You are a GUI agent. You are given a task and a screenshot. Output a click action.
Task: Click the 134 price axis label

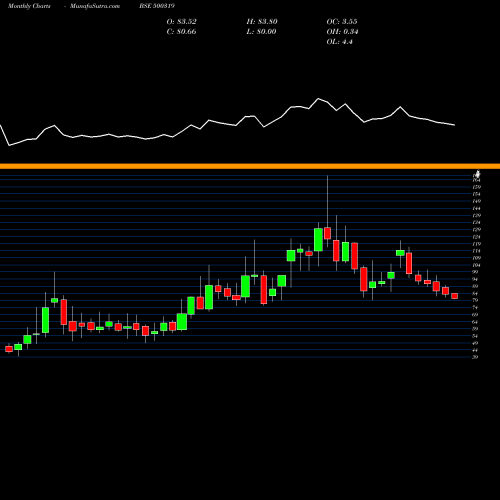tap(477, 223)
